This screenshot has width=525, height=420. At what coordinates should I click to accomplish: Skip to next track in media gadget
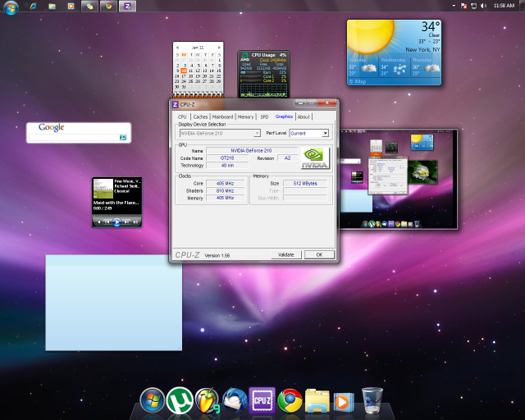(126, 221)
